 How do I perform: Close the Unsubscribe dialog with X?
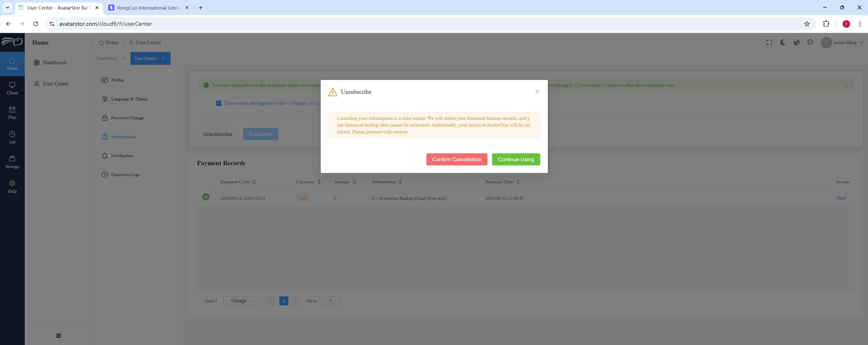point(537,92)
